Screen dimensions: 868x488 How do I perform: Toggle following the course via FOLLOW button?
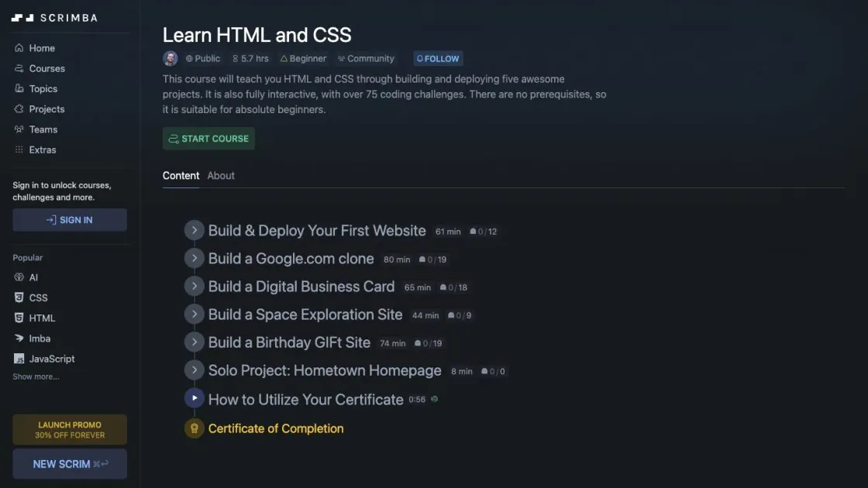(437, 57)
